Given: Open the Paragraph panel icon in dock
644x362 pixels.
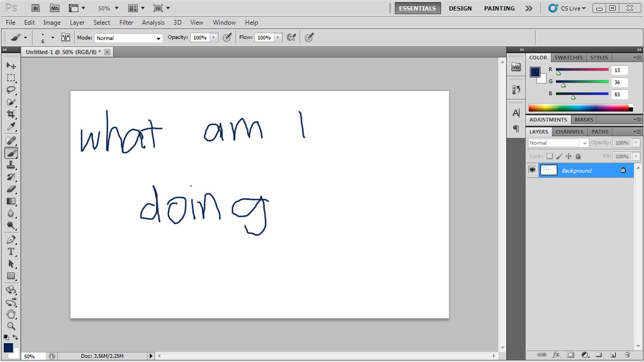Looking at the screenshot, I should tap(516, 128).
